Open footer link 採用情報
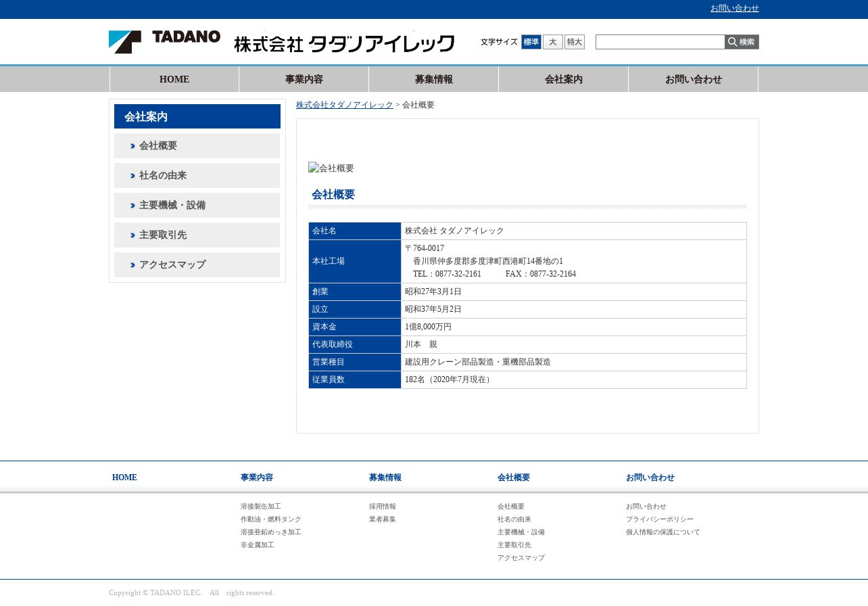The height and width of the screenshot is (606, 868). [x=383, y=506]
